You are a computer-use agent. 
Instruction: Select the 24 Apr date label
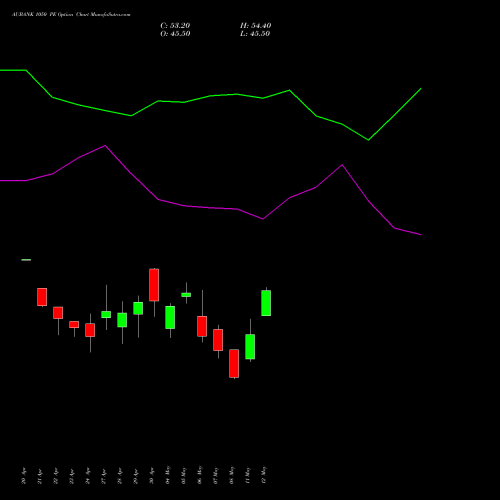88,476
